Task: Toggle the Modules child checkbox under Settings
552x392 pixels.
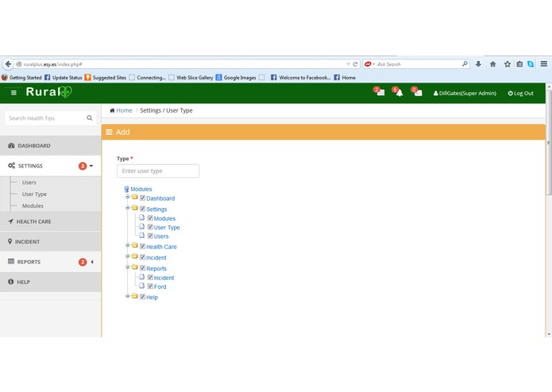Action: [150, 218]
